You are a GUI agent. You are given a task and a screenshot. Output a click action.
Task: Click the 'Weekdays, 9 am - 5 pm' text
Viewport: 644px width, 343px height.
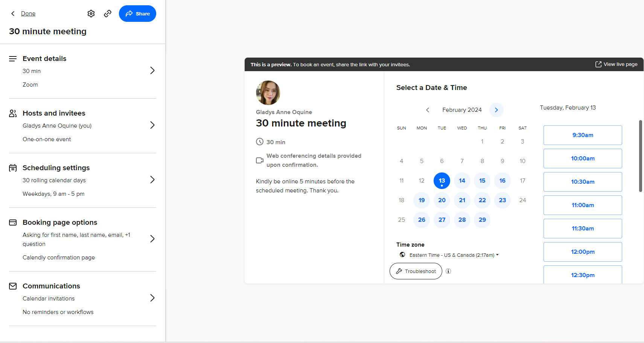click(x=53, y=194)
